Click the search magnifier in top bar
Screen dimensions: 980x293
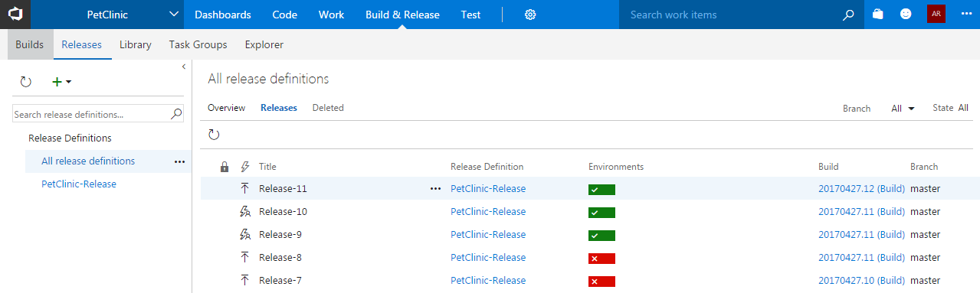848,15
